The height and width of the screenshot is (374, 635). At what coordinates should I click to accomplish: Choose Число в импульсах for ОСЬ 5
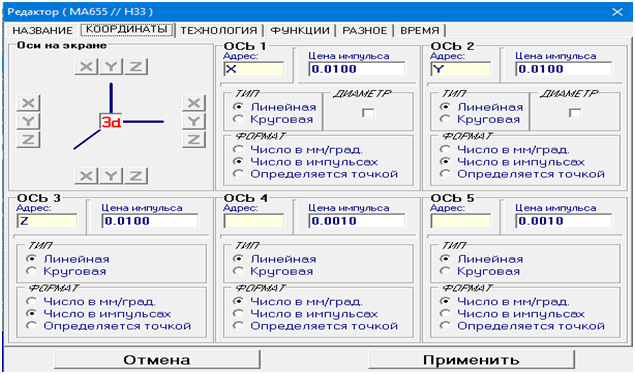click(x=513, y=314)
